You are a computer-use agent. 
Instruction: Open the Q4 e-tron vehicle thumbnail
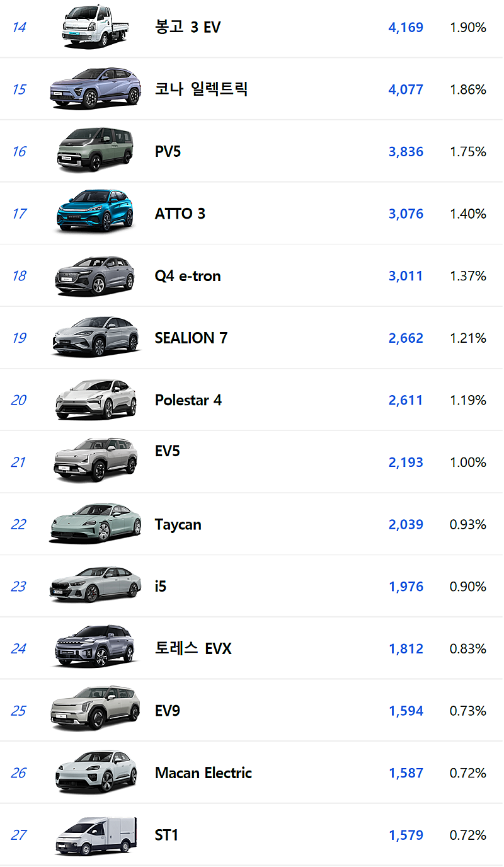tap(95, 275)
